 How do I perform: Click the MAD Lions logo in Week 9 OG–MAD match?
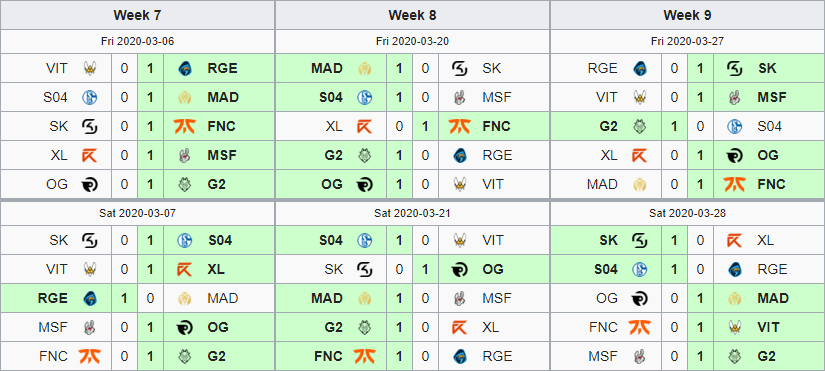point(735,298)
